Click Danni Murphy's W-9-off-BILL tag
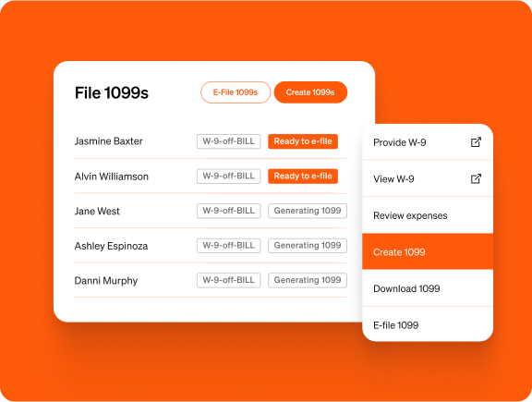Viewport: 532px width, 402px height. click(x=229, y=280)
